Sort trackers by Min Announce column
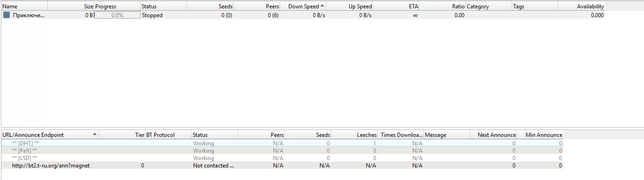 point(540,135)
